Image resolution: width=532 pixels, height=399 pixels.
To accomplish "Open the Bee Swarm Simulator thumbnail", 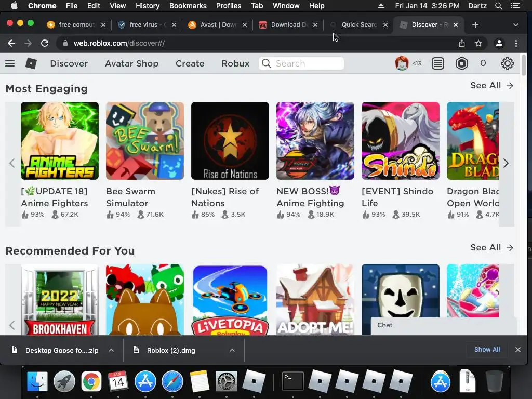I will (x=145, y=141).
